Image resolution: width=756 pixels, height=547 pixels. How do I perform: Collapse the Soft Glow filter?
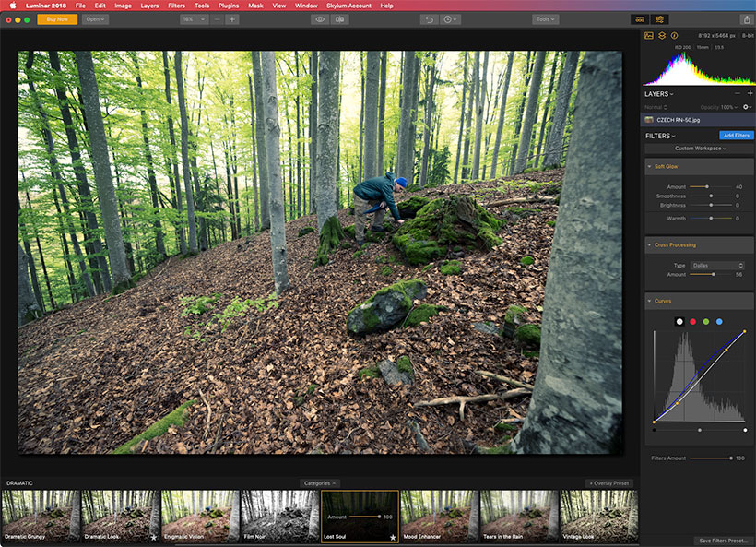(x=649, y=166)
